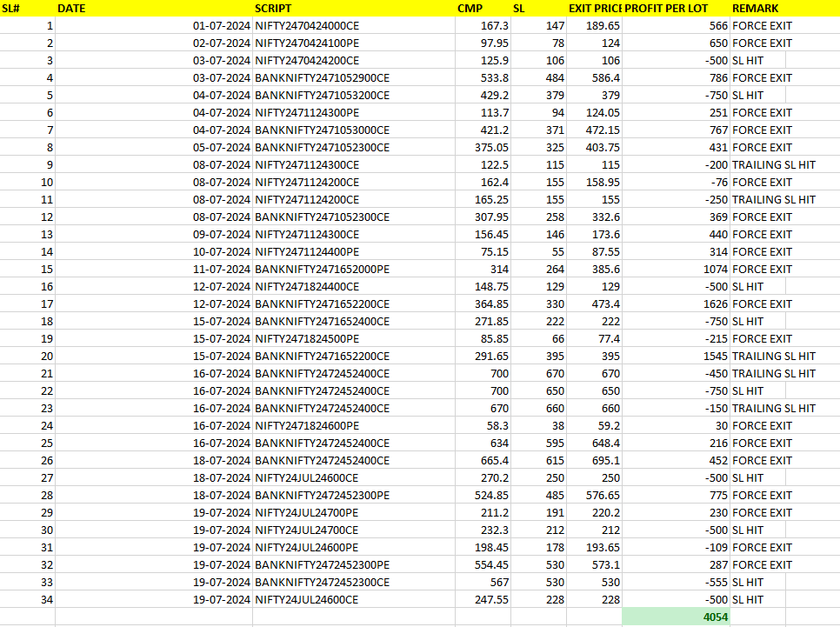Select the EXIT PRICE header cell
This screenshot has height=627, width=840.
[x=594, y=8]
